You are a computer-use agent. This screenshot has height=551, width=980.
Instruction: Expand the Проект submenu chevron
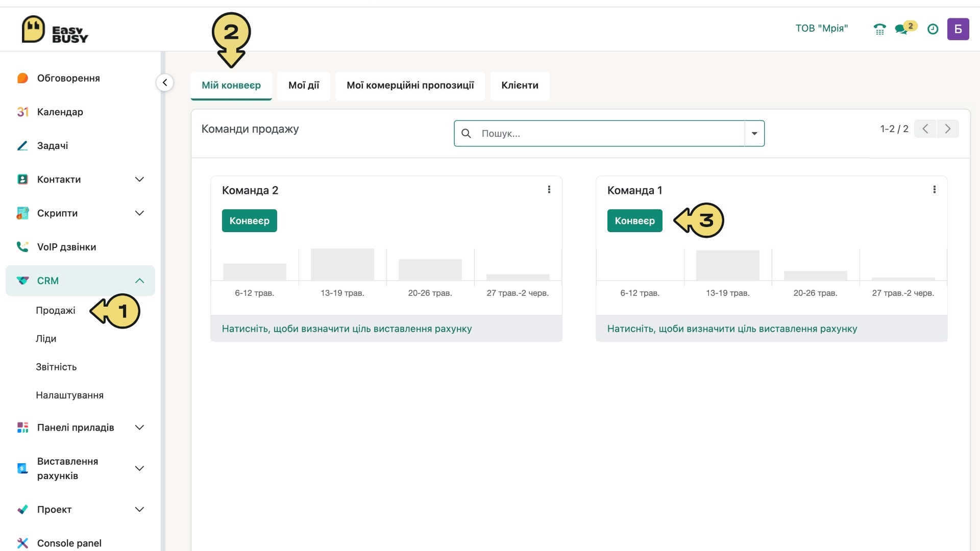point(139,509)
